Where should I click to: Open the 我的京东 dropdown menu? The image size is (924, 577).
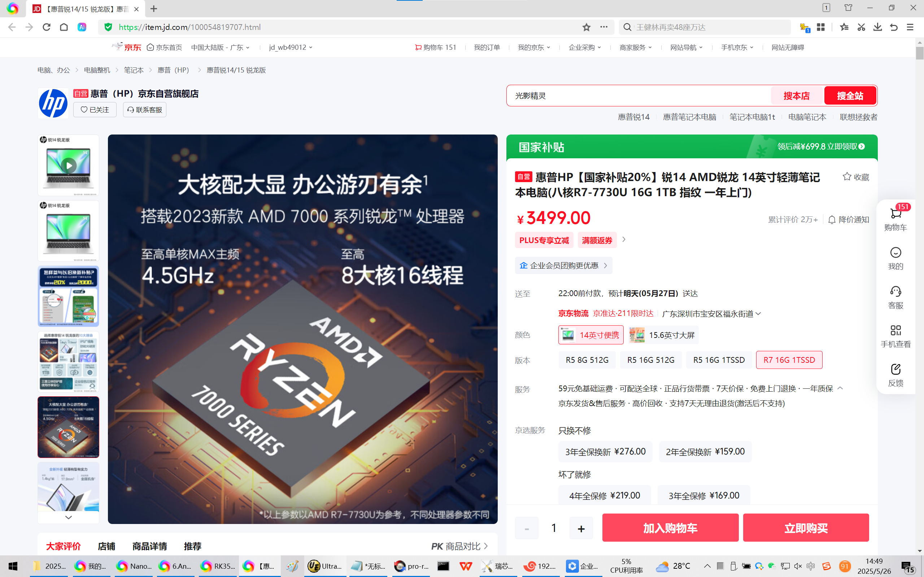click(x=533, y=47)
